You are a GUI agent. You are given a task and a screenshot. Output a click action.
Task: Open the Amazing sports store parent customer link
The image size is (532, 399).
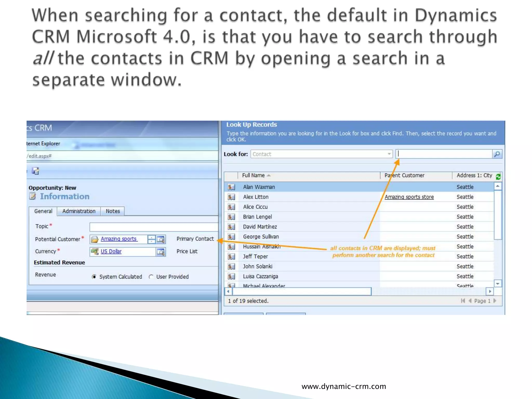click(409, 197)
